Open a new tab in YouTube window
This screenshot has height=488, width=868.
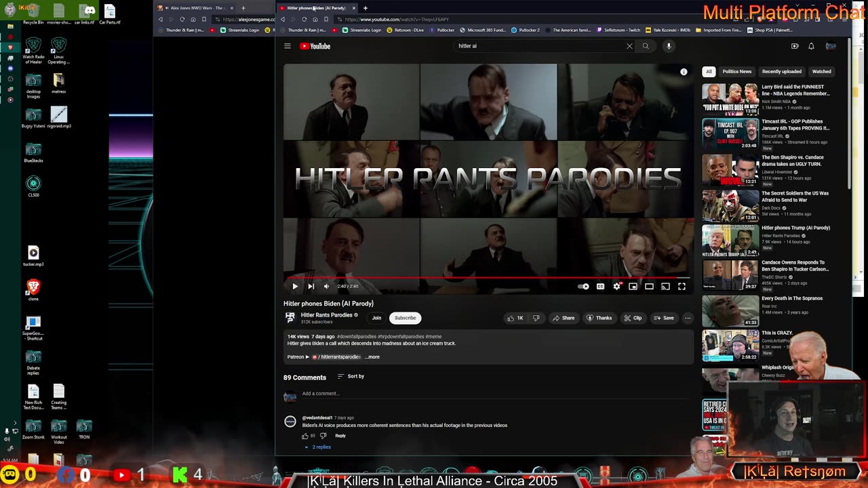(365, 8)
